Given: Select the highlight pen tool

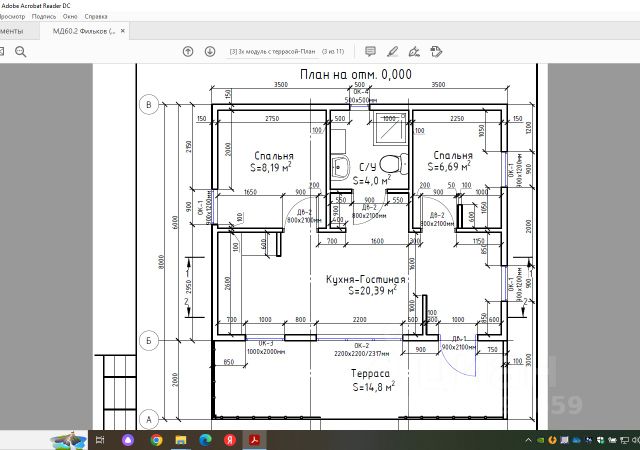Looking at the screenshot, I should coord(392,51).
